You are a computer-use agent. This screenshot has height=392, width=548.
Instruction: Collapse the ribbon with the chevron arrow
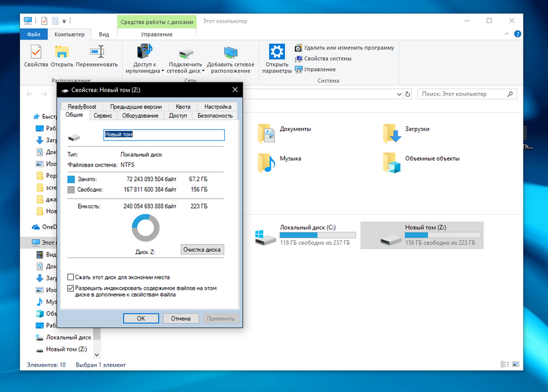507,34
